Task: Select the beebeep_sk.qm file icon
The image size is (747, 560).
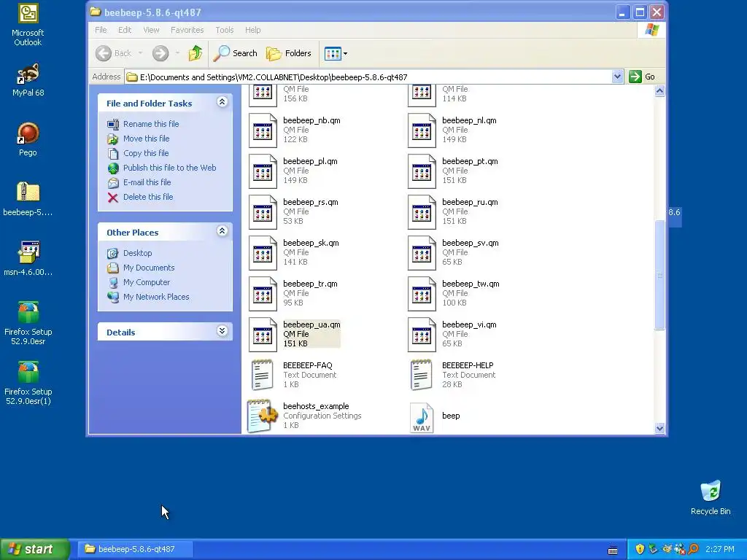Action: [263, 253]
